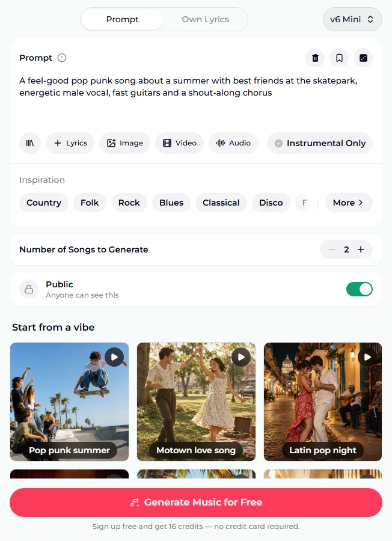This screenshot has height=541, width=392.
Task: Select the Blues inspiration chip
Action: point(171,203)
